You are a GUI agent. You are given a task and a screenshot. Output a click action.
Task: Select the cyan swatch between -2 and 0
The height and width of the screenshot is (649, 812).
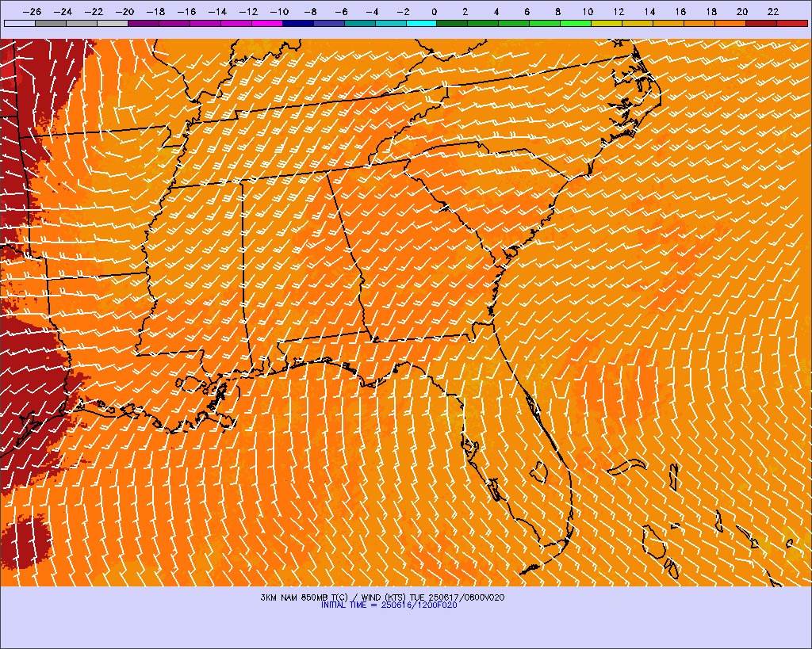pyautogui.click(x=422, y=23)
